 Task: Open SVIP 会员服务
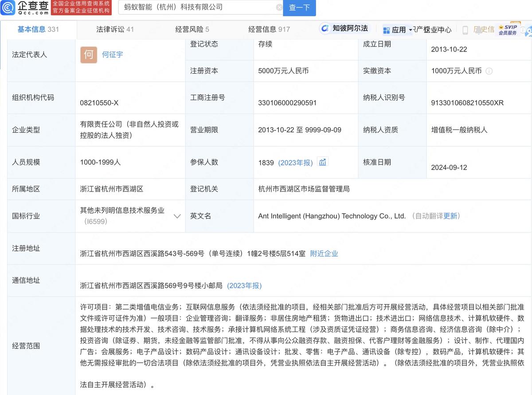pos(508,30)
